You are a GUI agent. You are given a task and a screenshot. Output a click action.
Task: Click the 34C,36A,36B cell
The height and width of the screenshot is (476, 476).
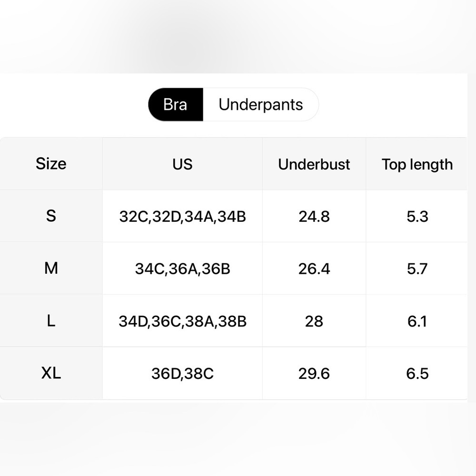pyautogui.click(x=182, y=268)
